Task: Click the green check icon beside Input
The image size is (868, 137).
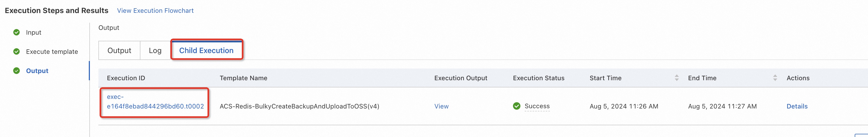Action: [x=16, y=33]
